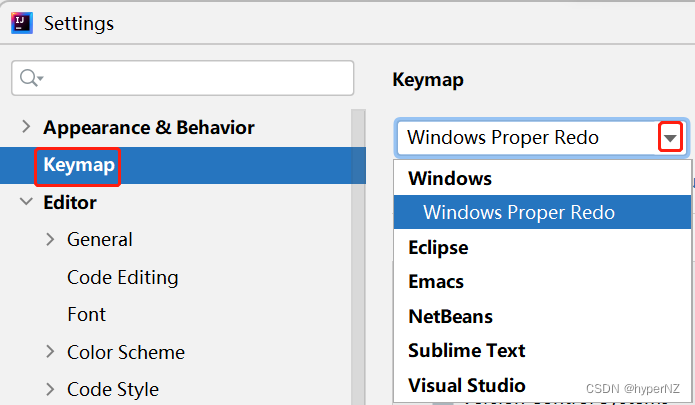Choose the Eclipse keymap
The image size is (695, 405).
(543, 247)
